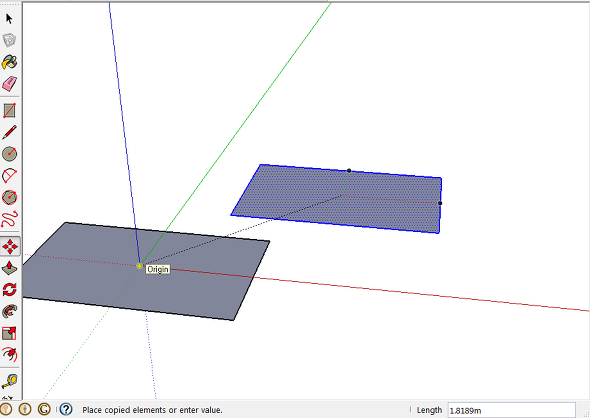Choose the Rotate tool

coord(9,289)
